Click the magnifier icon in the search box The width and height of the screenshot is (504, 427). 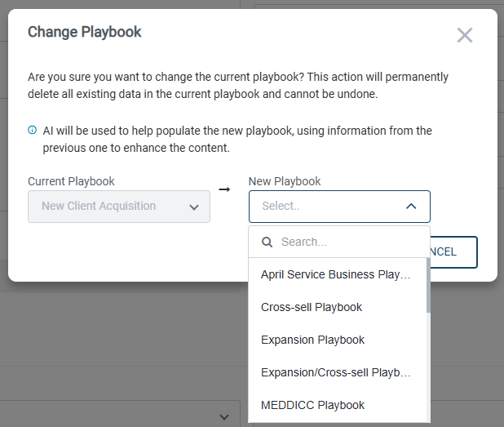click(267, 242)
